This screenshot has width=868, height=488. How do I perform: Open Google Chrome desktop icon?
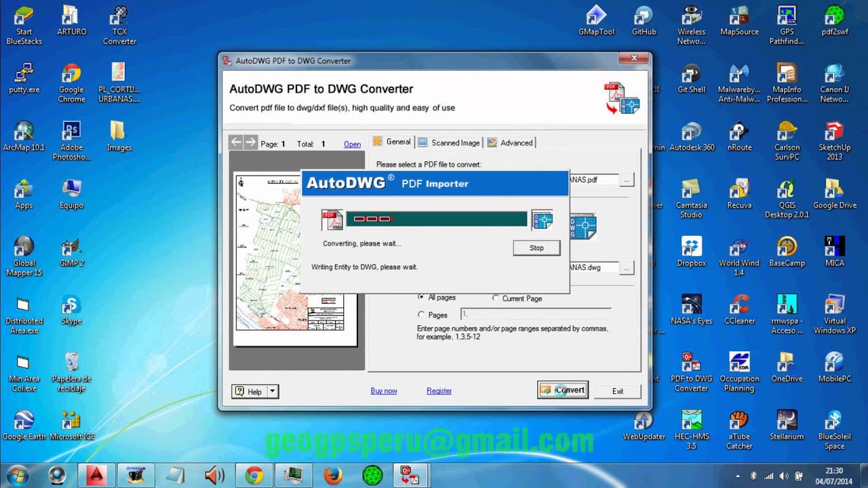pos(71,83)
